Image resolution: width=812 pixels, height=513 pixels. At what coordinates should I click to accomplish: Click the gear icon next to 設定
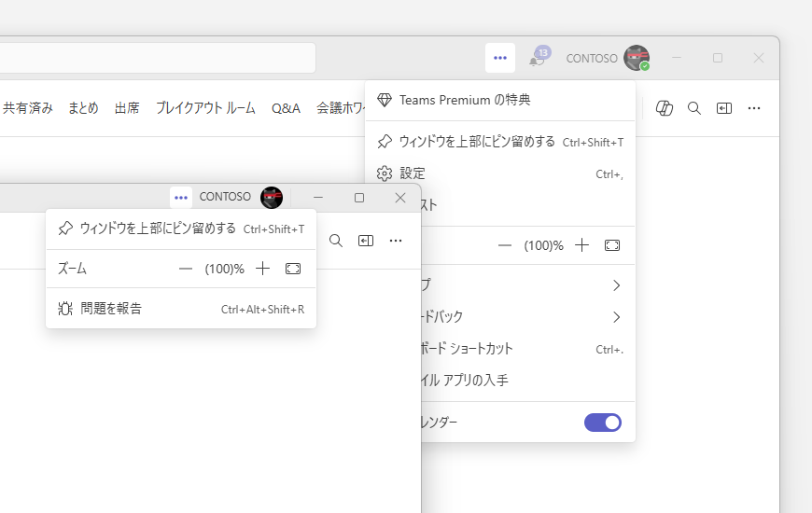click(x=384, y=173)
